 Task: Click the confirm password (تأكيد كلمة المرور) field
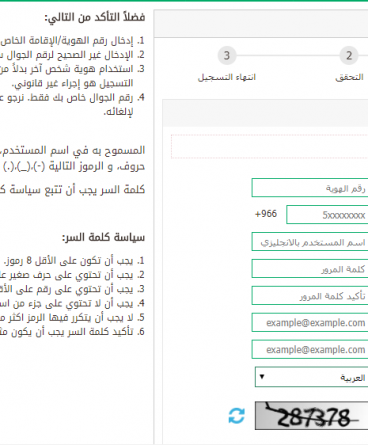pos(310,296)
